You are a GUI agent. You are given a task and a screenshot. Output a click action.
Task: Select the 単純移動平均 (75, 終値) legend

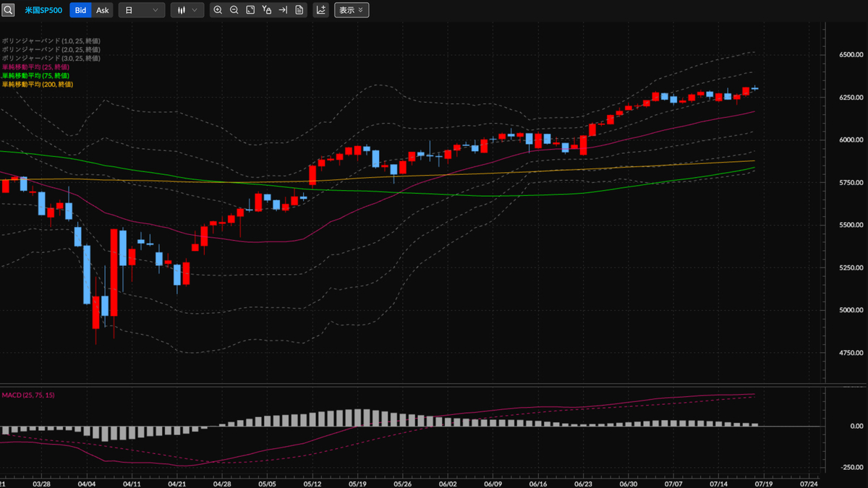35,75
